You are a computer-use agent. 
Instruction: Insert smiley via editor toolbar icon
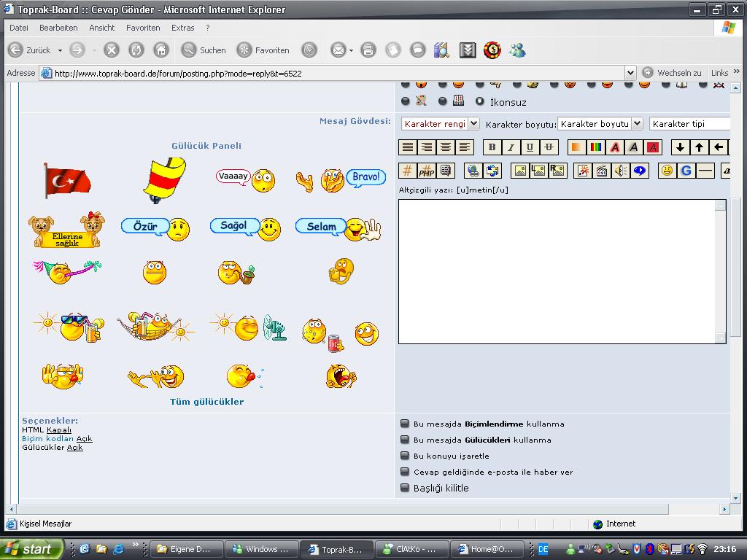[667, 171]
